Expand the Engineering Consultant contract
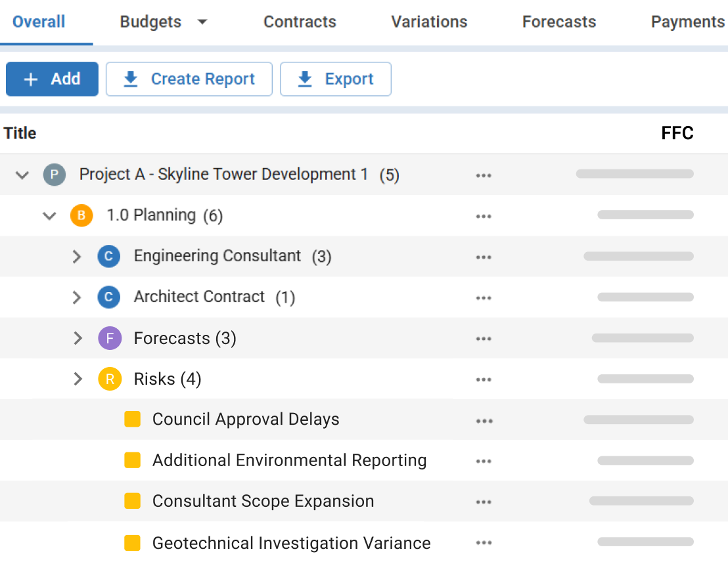This screenshot has width=728, height=562. [x=78, y=256]
